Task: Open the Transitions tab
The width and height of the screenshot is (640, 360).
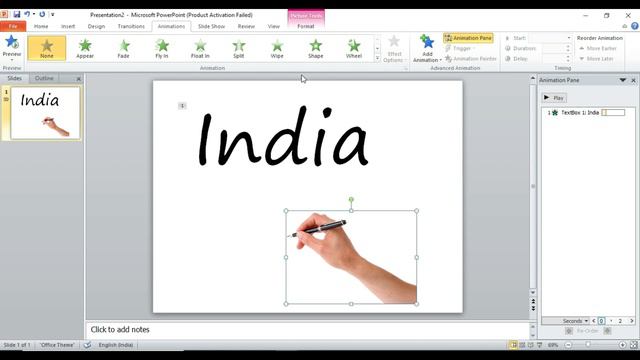Action: [131, 26]
